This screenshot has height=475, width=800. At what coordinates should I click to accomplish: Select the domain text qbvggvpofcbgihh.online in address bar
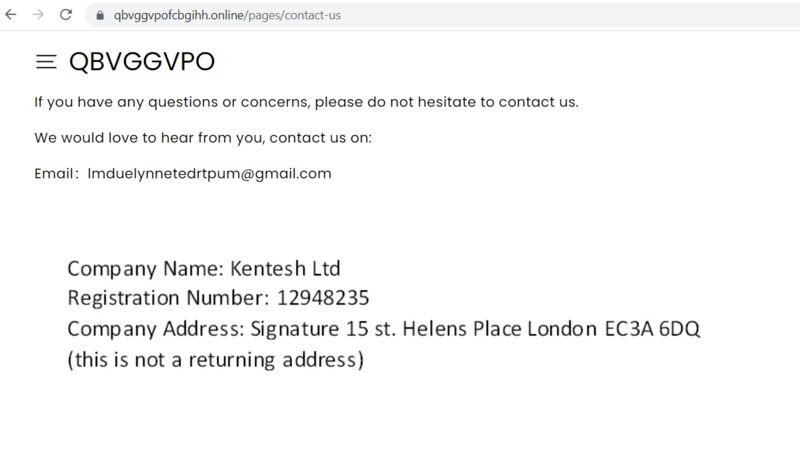(180, 15)
